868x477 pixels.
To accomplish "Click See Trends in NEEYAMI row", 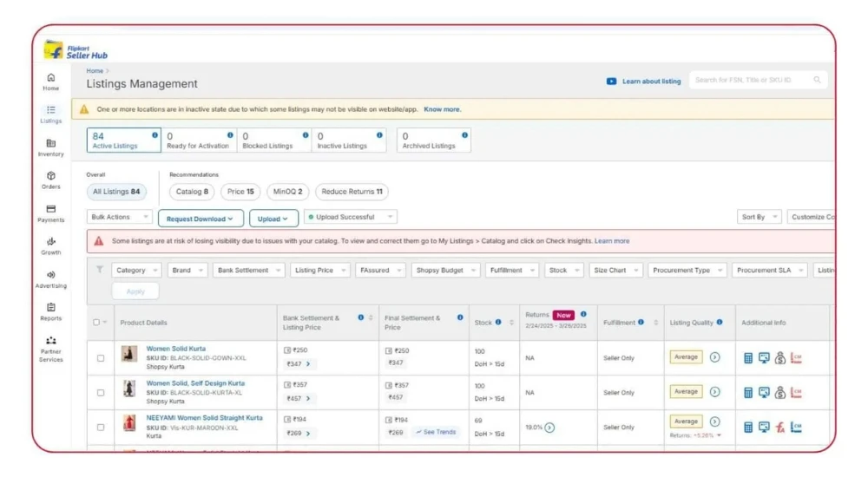I will pos(437,432).
